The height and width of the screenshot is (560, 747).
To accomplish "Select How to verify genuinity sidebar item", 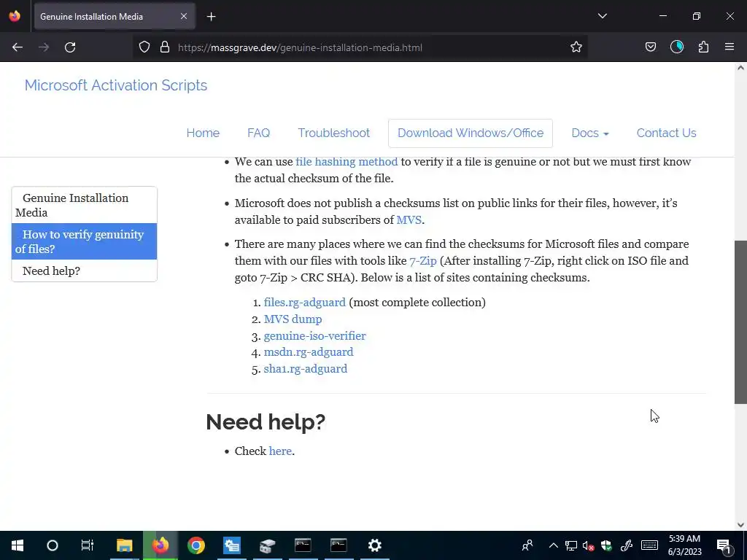I will (85, 241).
